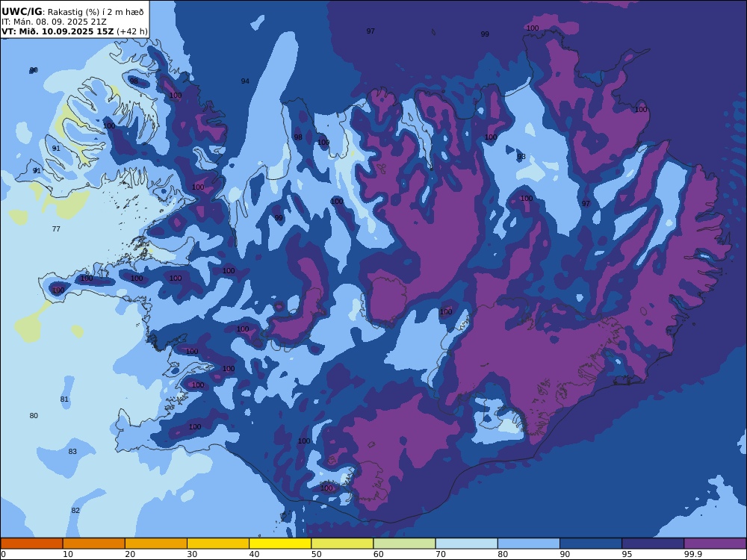Select the pale yellow 50–60 legend swatch
Screen dimensions: 747x560
tap(342, 544)
